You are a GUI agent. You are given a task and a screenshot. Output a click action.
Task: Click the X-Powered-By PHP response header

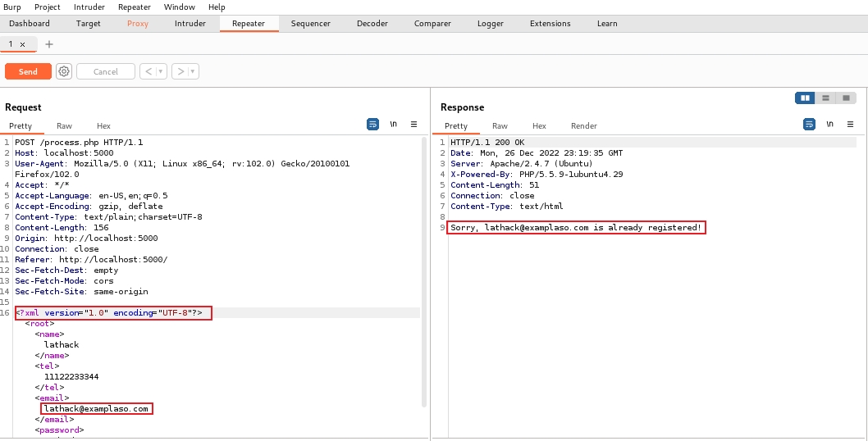coord(537,175)
